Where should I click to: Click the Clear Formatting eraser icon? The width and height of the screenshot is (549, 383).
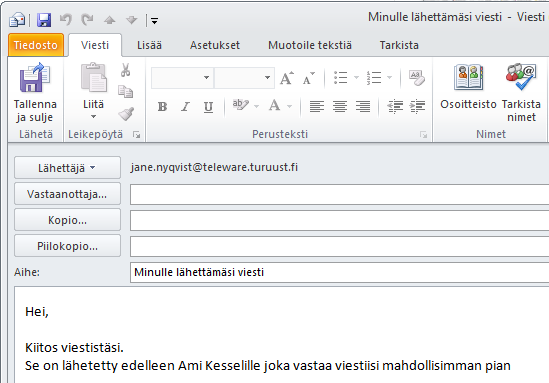coord(417,77)
